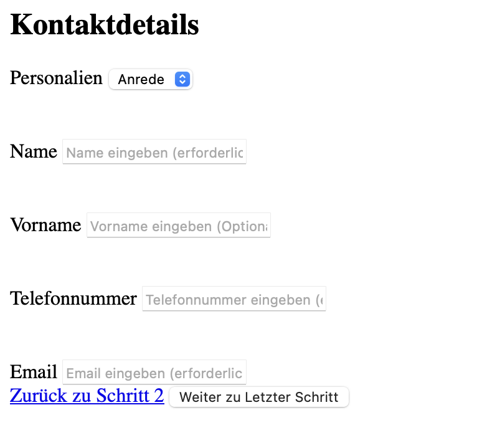This screenshot has height=448, width=487.
Task: Open the Anrede salutation dropdown
Action: (151, 79)
